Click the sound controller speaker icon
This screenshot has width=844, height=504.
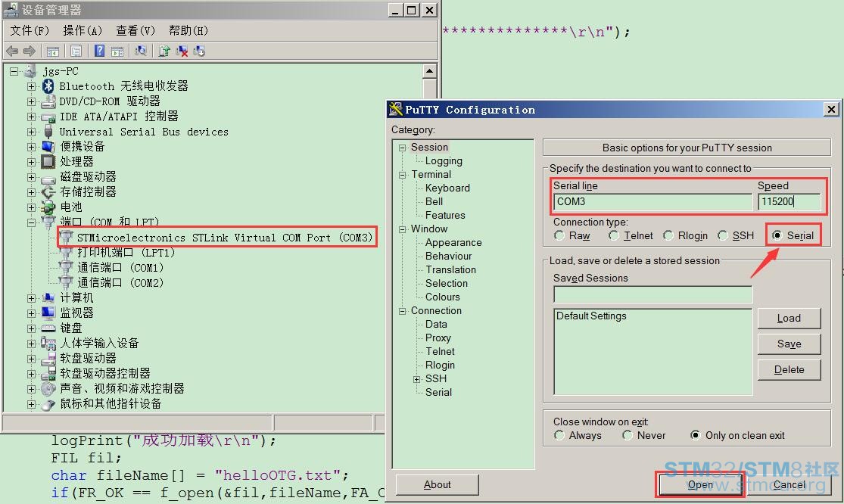(x=48, y=388)
